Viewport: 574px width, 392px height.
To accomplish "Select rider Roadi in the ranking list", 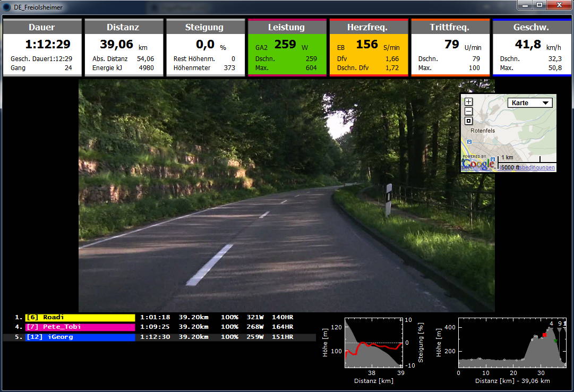I will [x=81, y=318].
